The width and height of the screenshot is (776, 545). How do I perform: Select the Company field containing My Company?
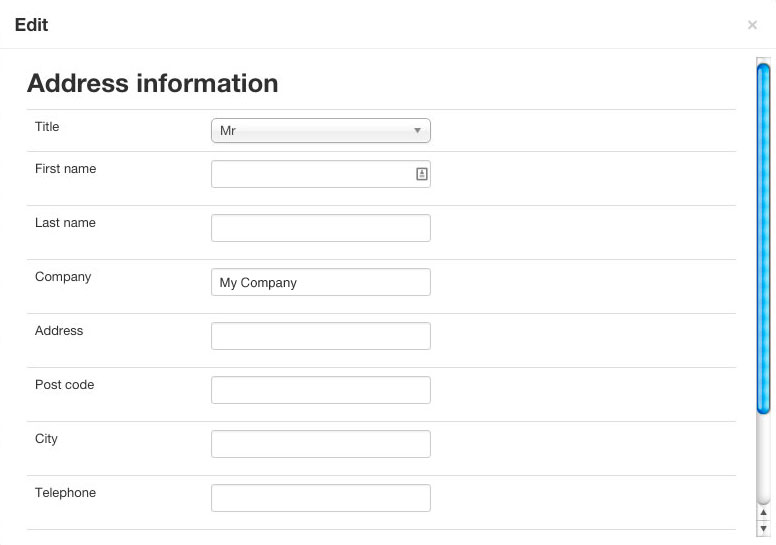(320, 282)
